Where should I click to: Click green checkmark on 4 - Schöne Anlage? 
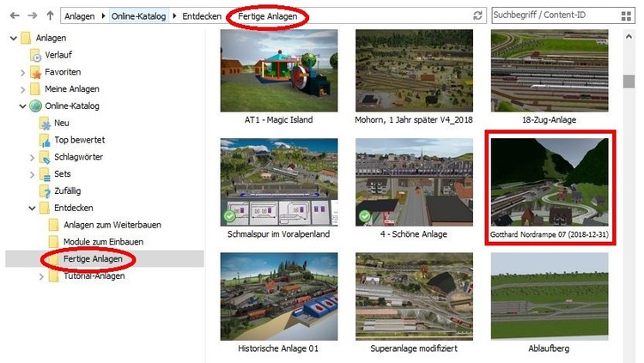pos(365,216)
